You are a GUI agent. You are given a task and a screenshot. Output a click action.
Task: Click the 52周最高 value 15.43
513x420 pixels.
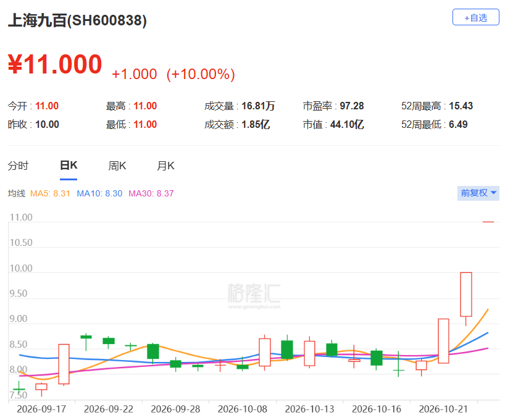tap(461, 106)
